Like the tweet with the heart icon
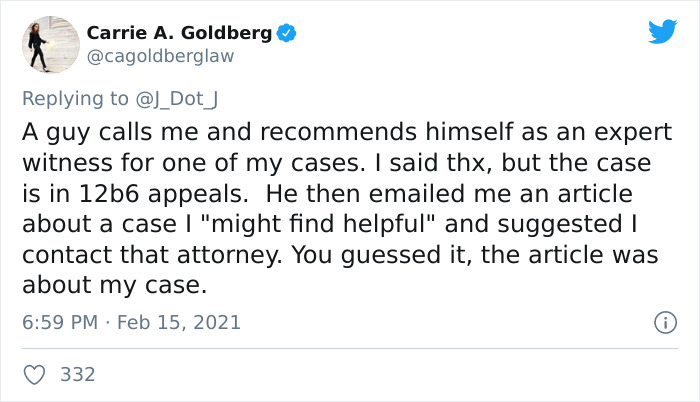The image size is (700, 402). tap(34, 374)
